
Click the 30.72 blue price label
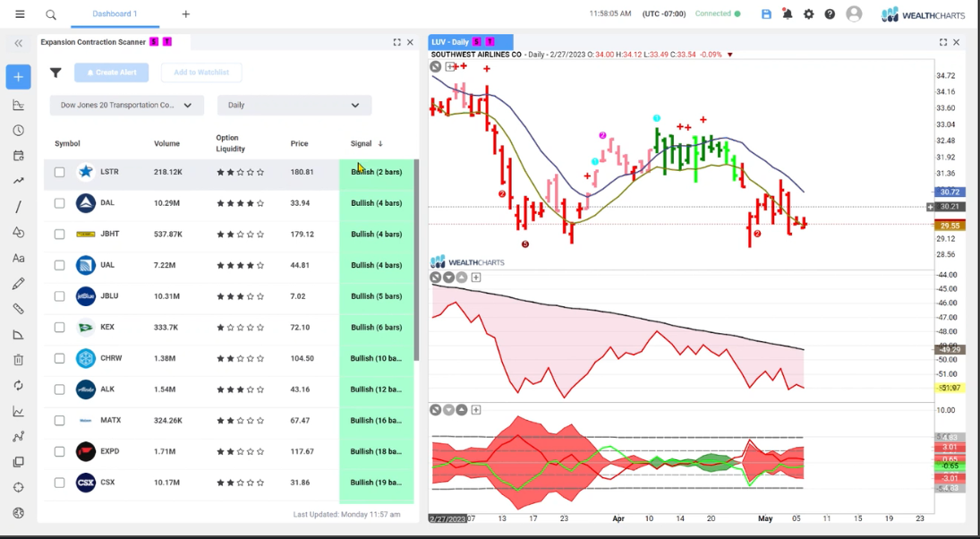(x=950, y=192)
